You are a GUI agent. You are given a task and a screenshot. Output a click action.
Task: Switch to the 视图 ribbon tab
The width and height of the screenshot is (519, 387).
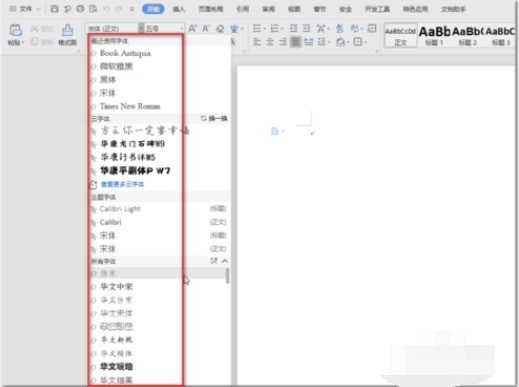click(294, 9)
